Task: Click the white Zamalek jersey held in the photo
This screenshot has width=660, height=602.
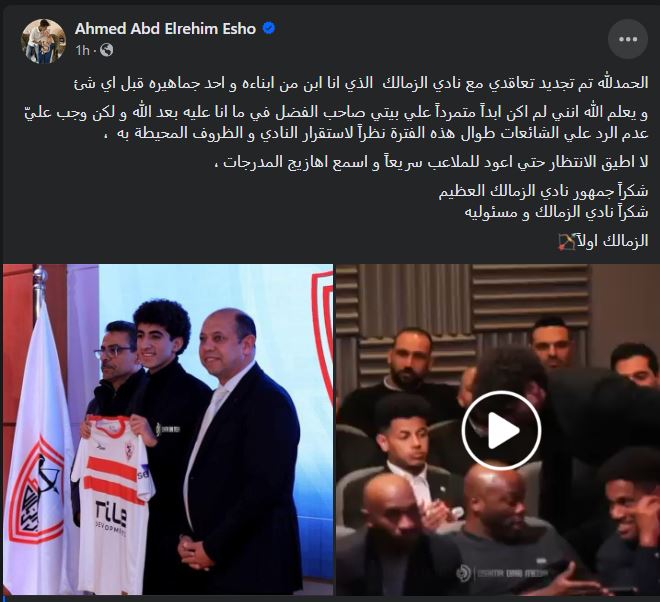Action: pyautogui.click(x=113, y=501)
